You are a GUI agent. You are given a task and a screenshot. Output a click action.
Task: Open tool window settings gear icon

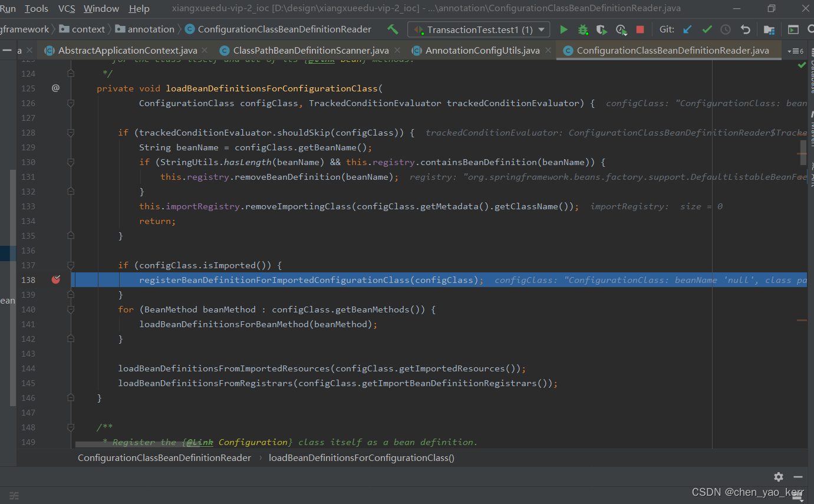tap(779, 476)
